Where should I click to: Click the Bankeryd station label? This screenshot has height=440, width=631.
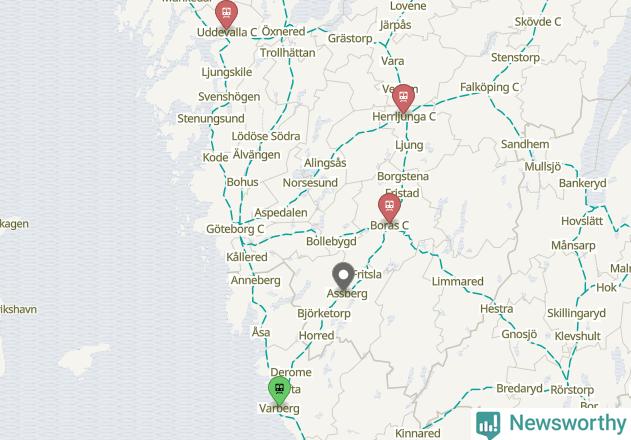[x=582, y=183]
